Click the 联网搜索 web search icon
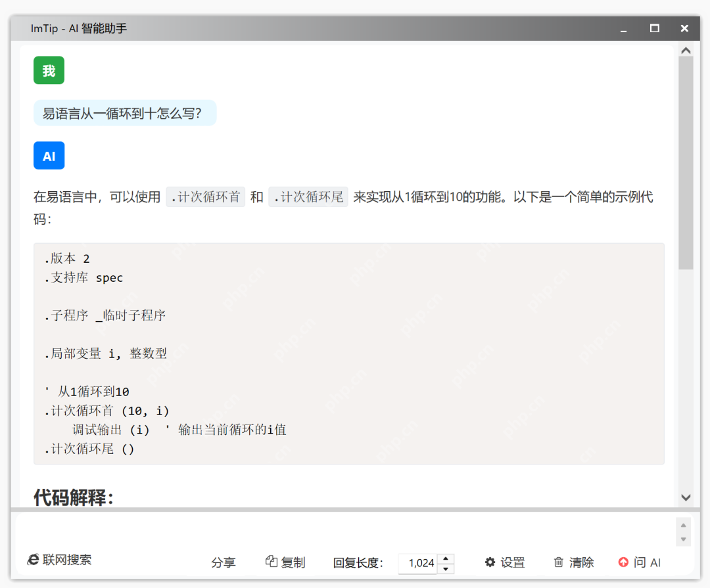 (x=32, y=560)
